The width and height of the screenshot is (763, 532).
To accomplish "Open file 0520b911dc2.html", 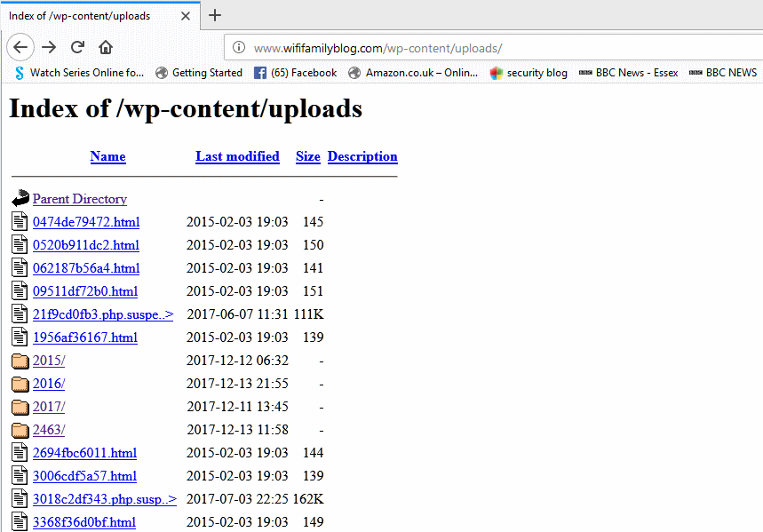I will point(86,245).
